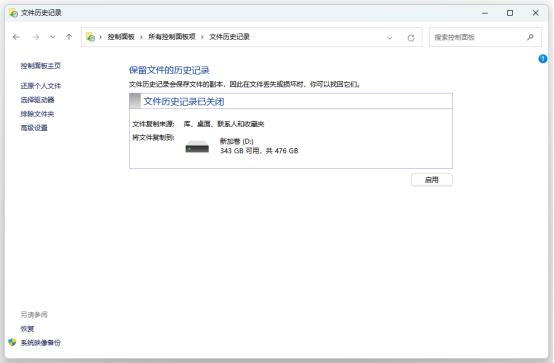Screen dimensions: 554x363
Task: Click the 文件历史记录已关闭 status heading
Action: pos(184,102)
